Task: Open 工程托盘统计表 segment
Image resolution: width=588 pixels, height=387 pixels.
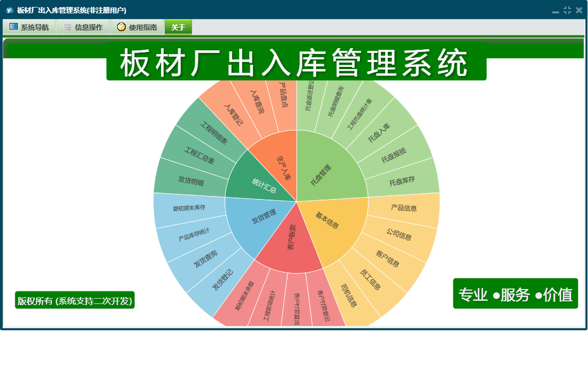Action: coord(359,113)
